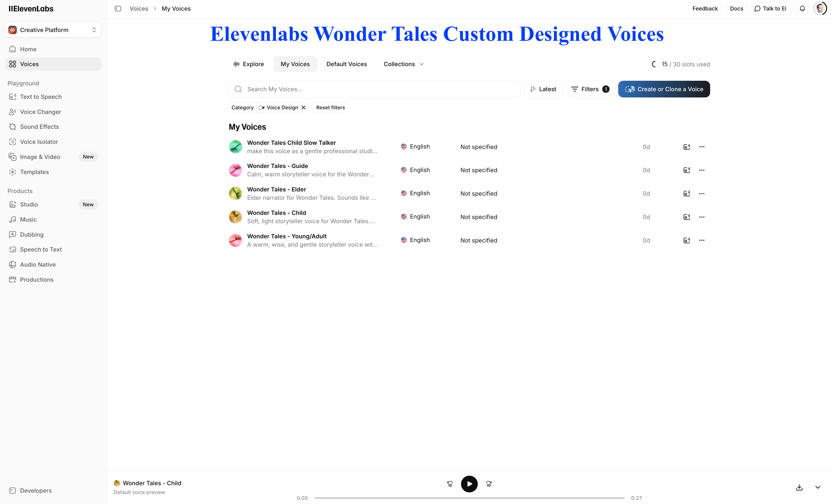Download the voice preview audio
This screenshot has height=504, width=832.
tap(799, 487)
